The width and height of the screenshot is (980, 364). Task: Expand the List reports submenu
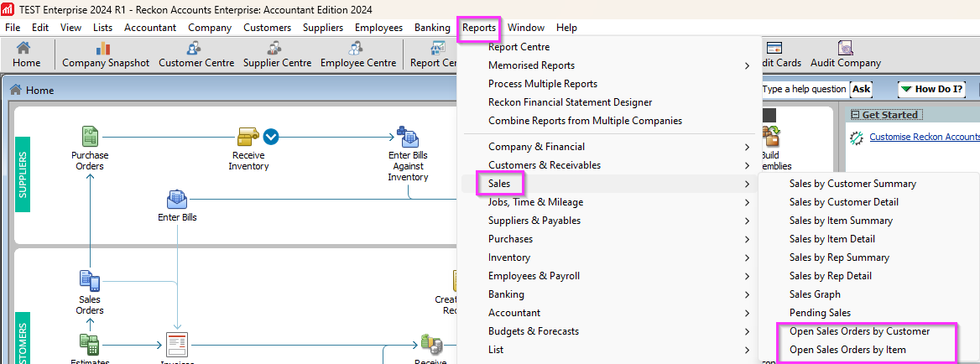point(747,350)
